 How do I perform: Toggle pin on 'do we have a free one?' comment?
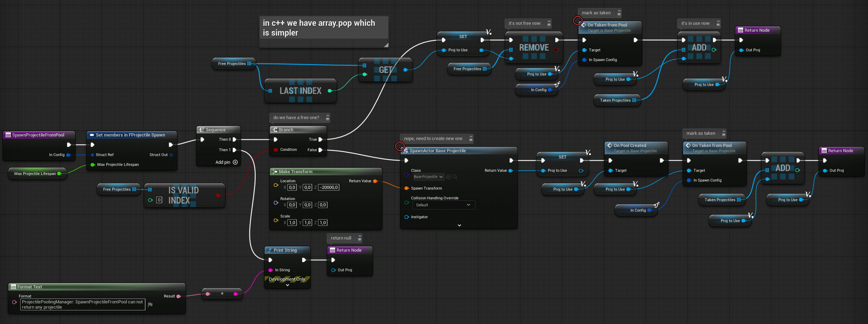327,116
